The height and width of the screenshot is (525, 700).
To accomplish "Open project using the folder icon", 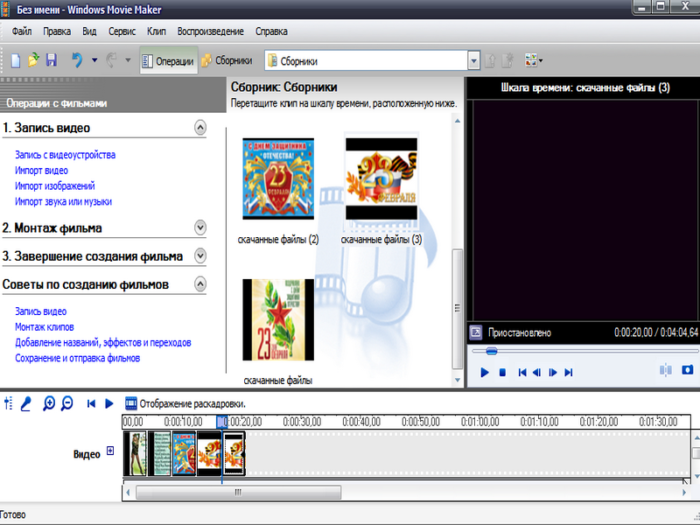I will pos(33,60).
